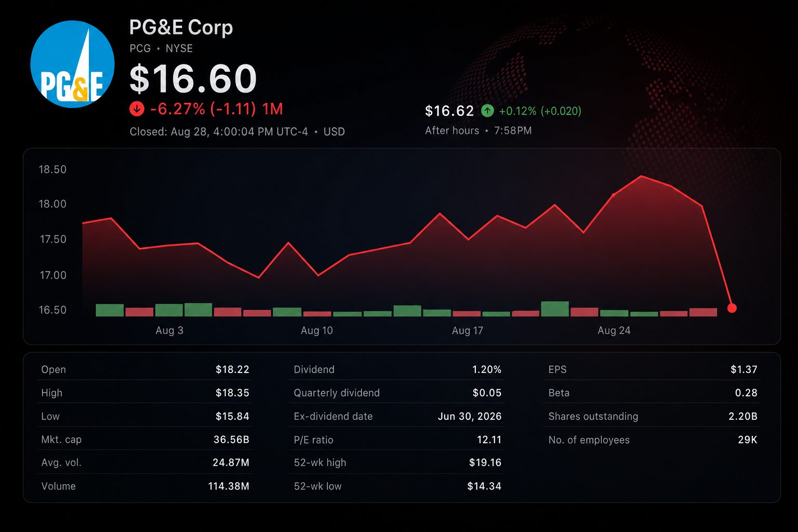Click the Shares outstanding row label
The image size is (798, 532).
point(593,416)
